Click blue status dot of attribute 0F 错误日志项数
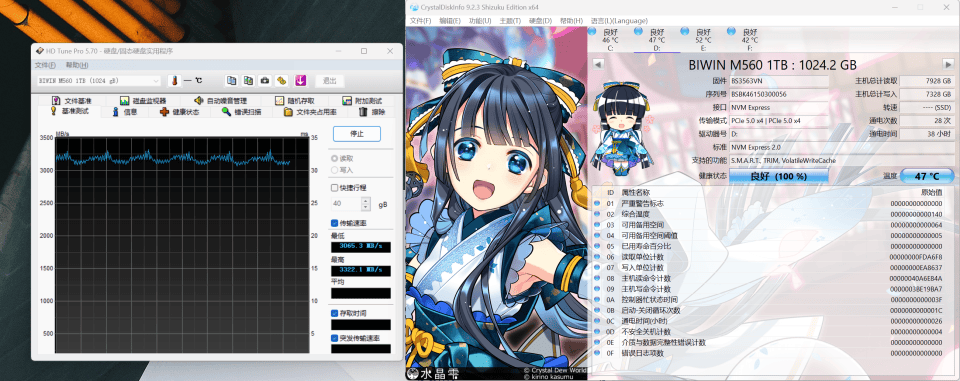The width and height of the screenshot is (960, 381). [x=598, y=353]
